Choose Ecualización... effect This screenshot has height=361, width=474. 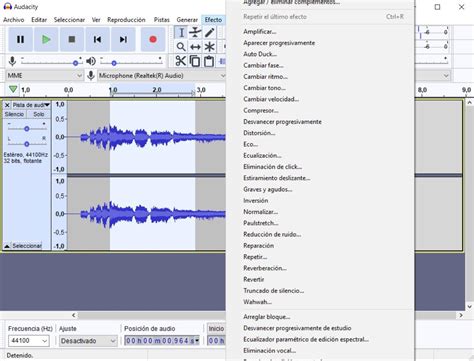tap(262, 156)
